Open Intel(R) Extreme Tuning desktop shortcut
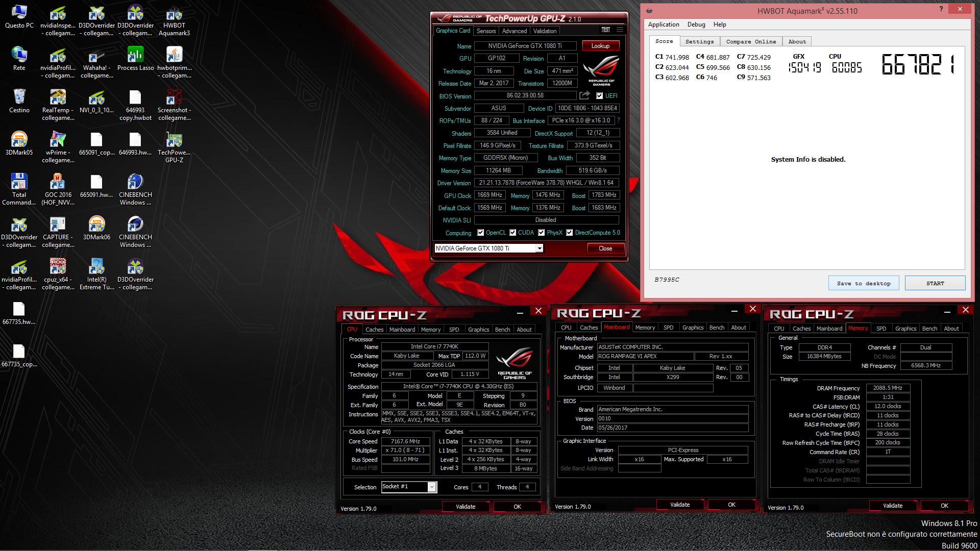This screenshot has height=551, width=980. [x=96, y=274]
